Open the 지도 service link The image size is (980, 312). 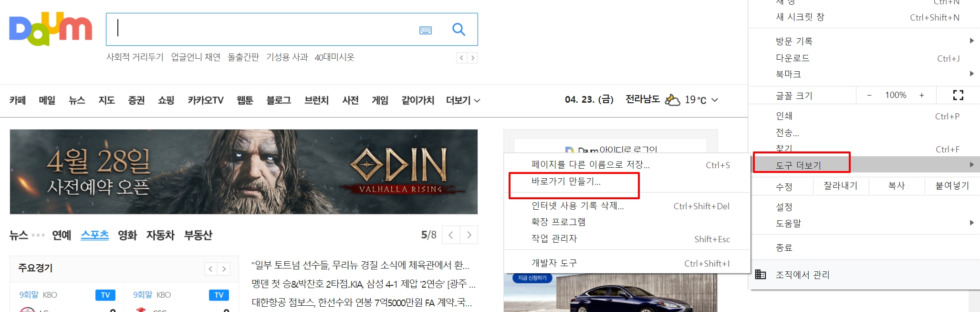pos(107,100)
